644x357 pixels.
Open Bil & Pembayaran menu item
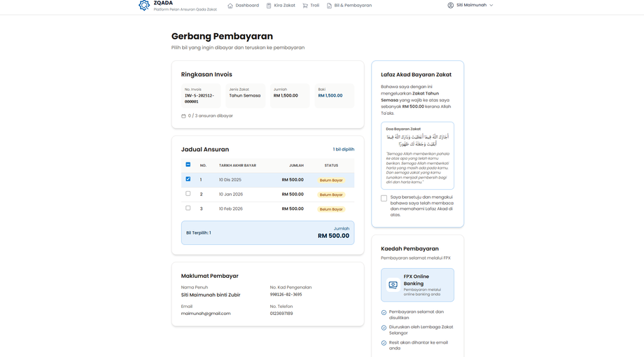(349, 6)
